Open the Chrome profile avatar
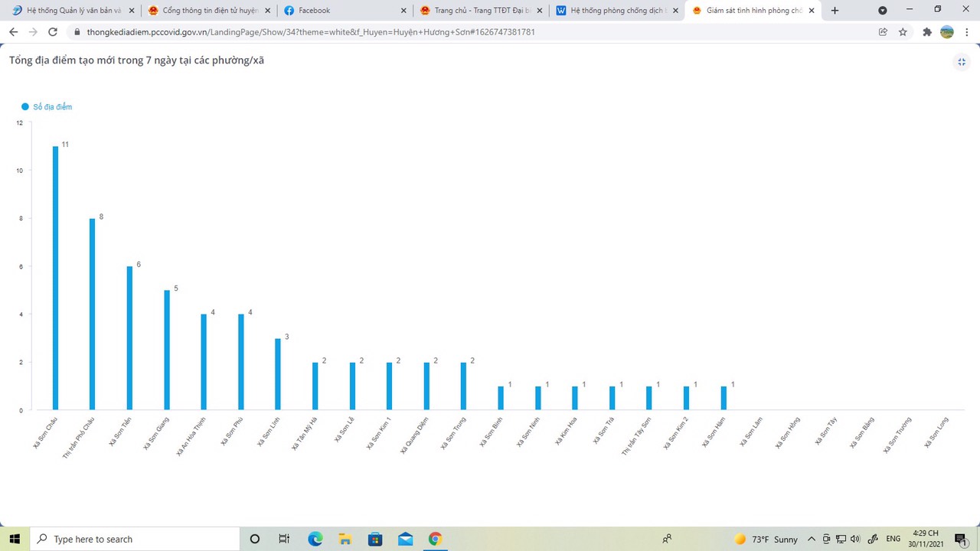The image size is (980, 551). [947, 32]
